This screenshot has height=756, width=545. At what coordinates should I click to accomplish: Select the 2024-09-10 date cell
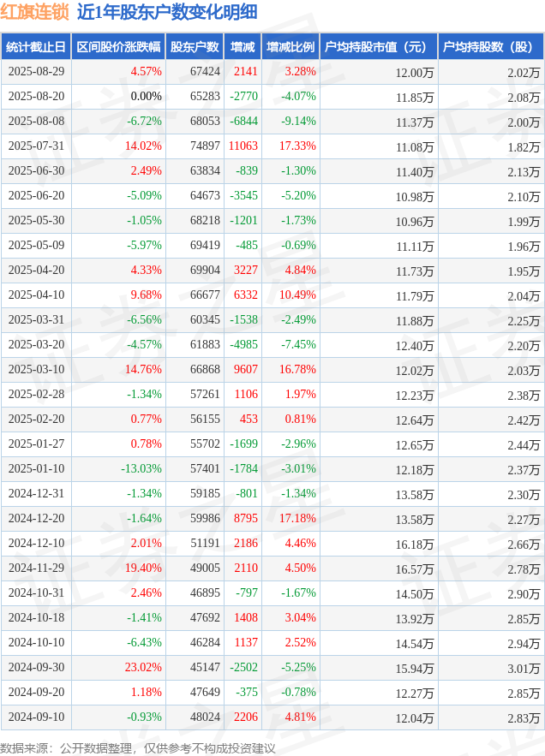click(36, 717)
